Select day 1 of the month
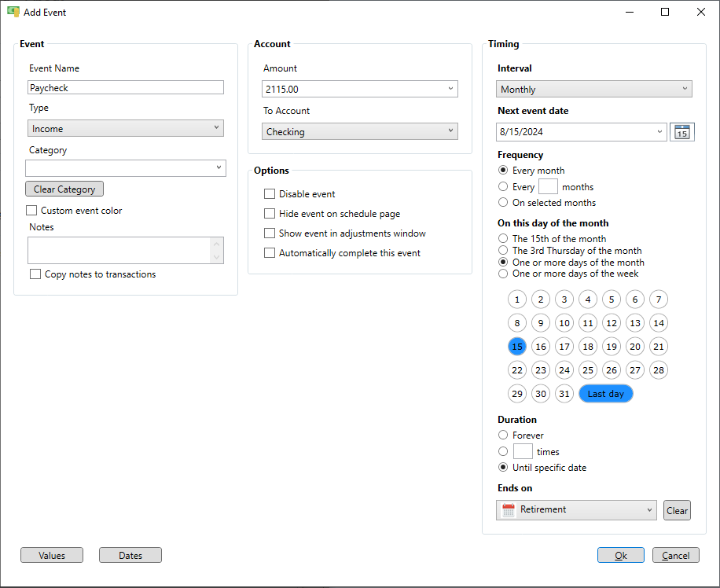The width and height of the screenshot is (720, 588). pyautogui.click(x=517, y=300)
